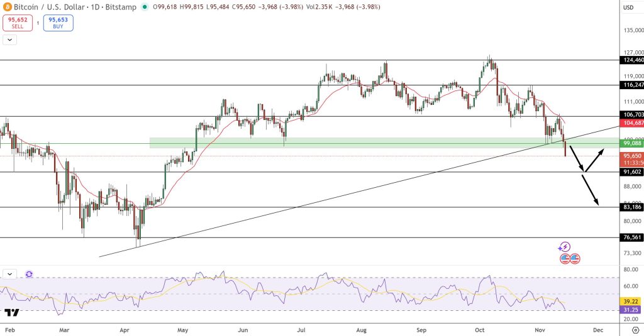
Task: Select the 99,088 green price label
Action: pos(631,144)
